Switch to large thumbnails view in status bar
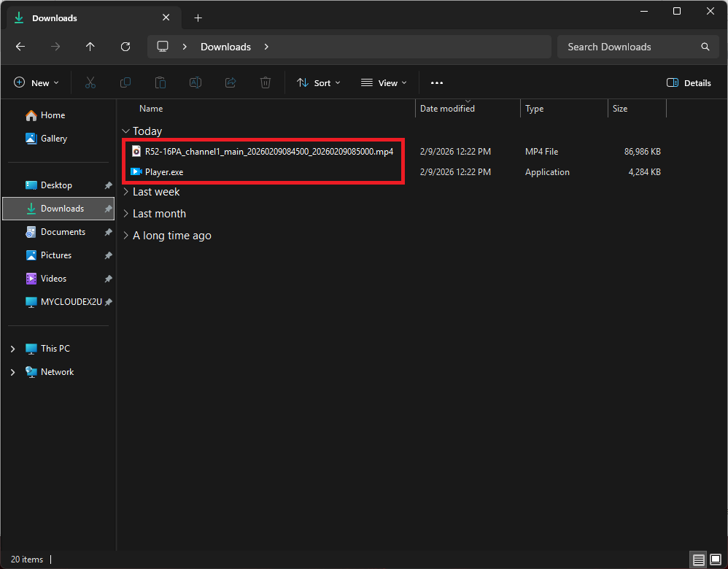 (x=716, y=560)
